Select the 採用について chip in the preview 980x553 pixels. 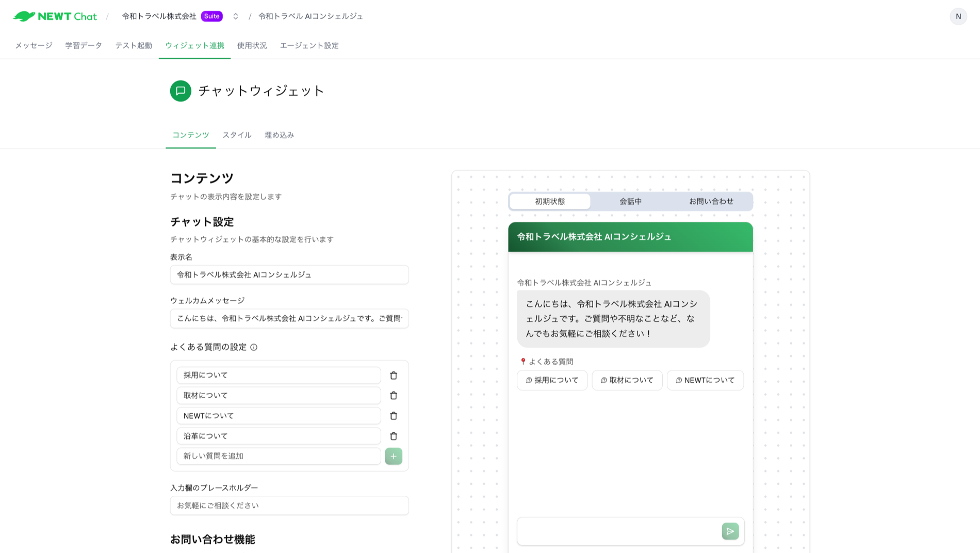[552, 380]
